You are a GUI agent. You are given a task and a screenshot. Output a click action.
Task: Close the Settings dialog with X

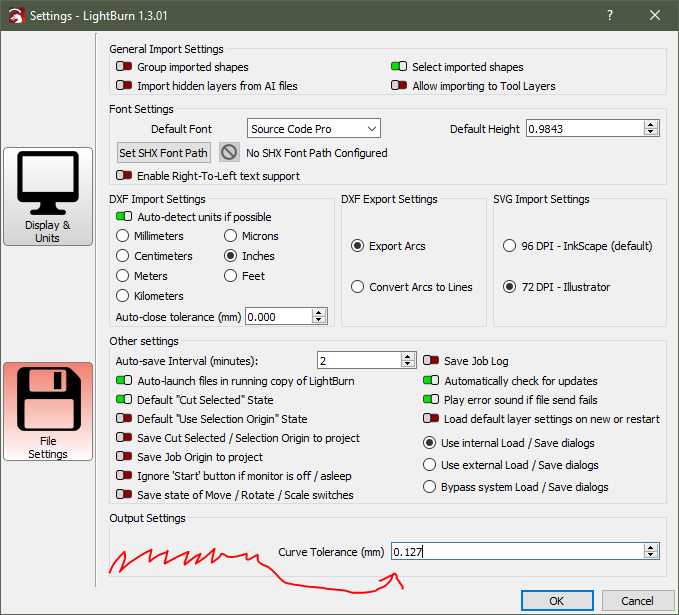(x=655, y=16)
